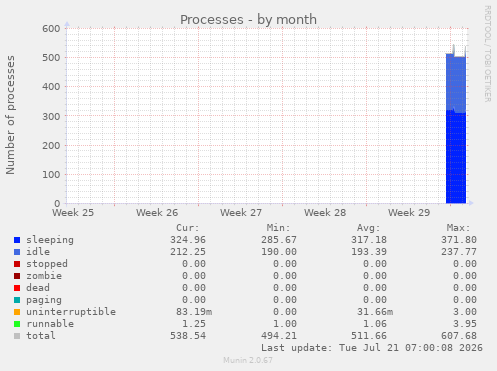The image size is (497, 371).
Task: Click the dead legend color swatch
Action: pos(17,288)
